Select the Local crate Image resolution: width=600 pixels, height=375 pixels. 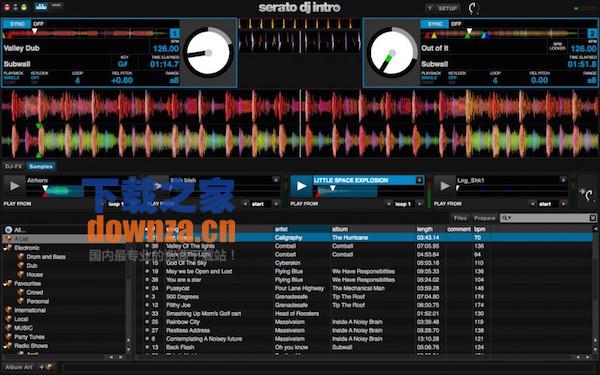click(x=21, y=319)
